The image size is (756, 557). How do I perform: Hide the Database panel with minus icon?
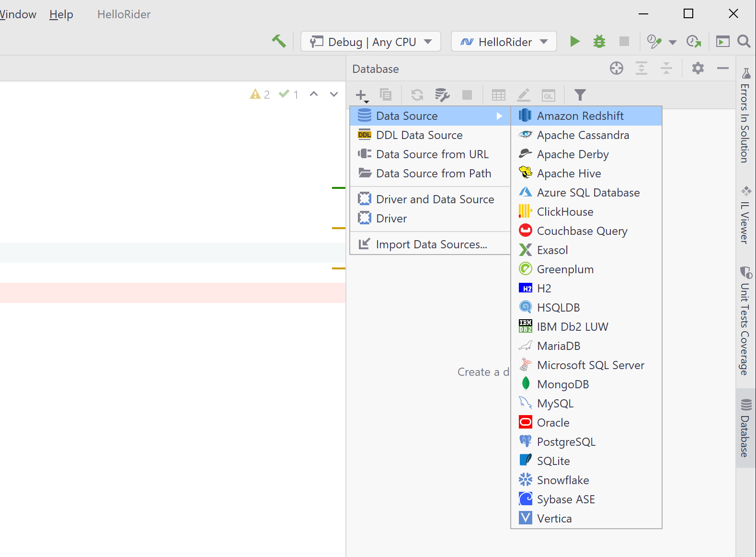(x=722, y=69)
